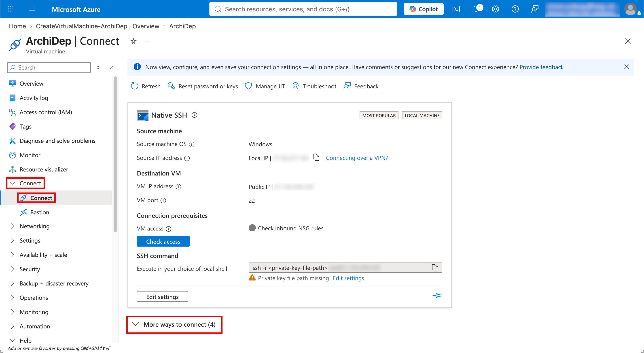Show info for Source machine OS
Screen dimensions: 644x353
[x=191, y=144]
